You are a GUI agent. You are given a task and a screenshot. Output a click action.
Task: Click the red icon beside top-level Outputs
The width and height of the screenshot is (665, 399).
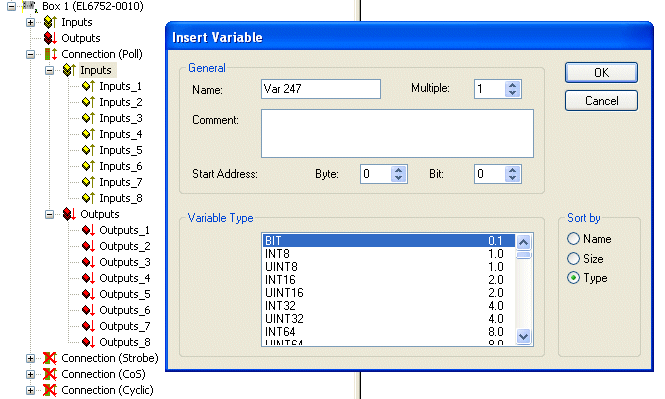click(50, 38)
